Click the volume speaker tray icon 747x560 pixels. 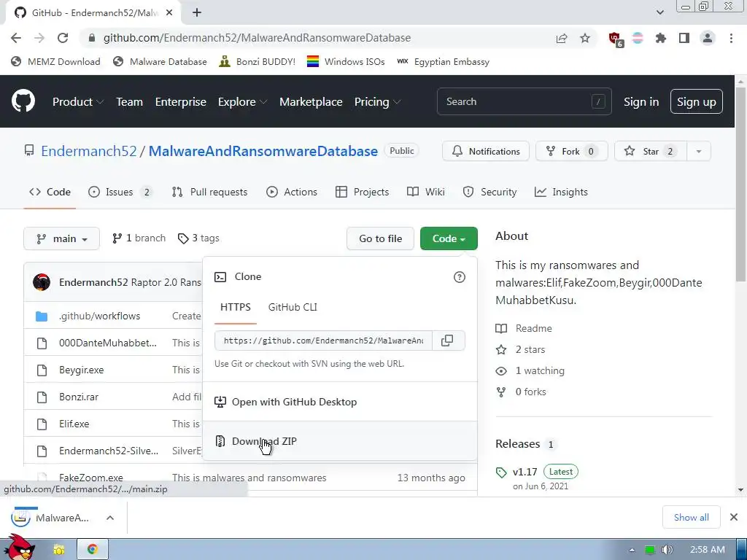667,550
